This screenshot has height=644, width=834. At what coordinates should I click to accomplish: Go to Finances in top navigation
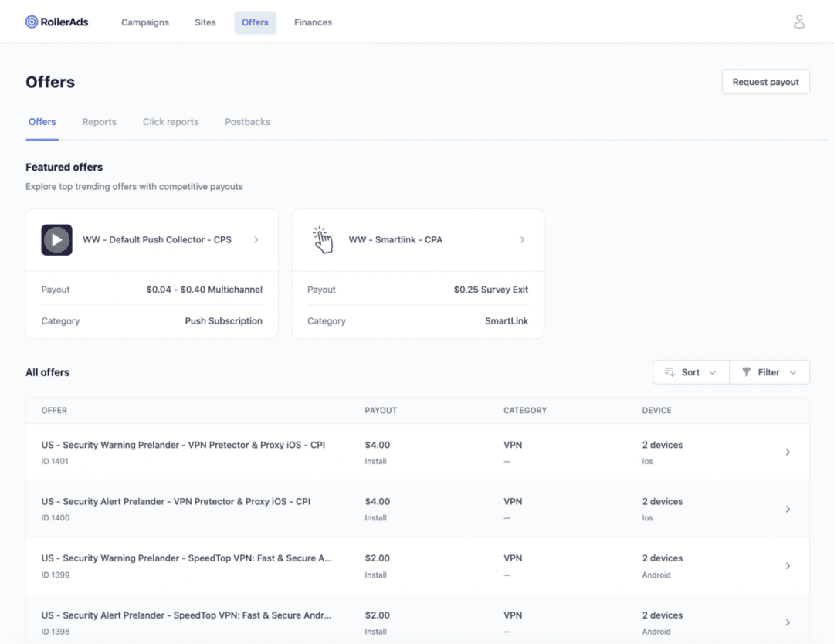coord(314,22)
